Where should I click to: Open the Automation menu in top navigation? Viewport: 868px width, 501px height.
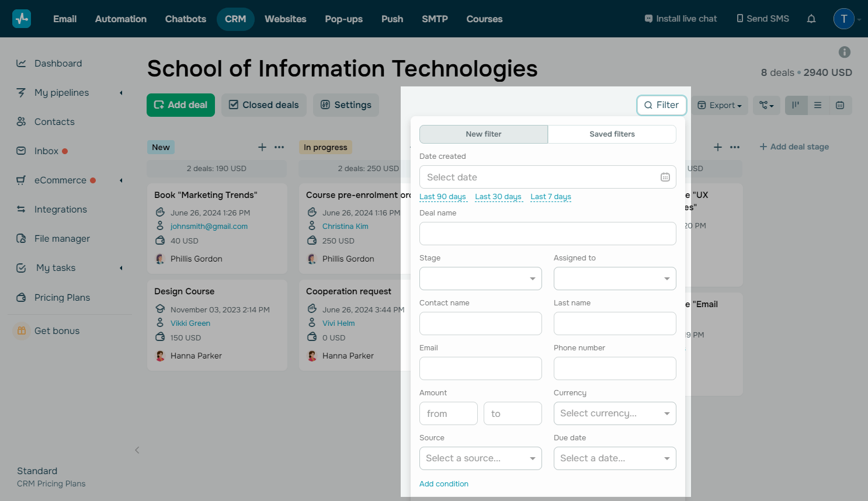click(121, 19)
